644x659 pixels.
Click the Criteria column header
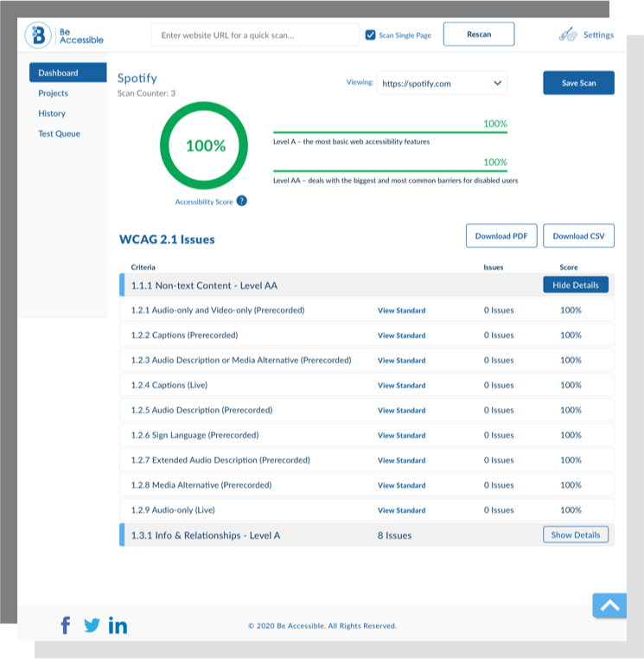[143, 267]
